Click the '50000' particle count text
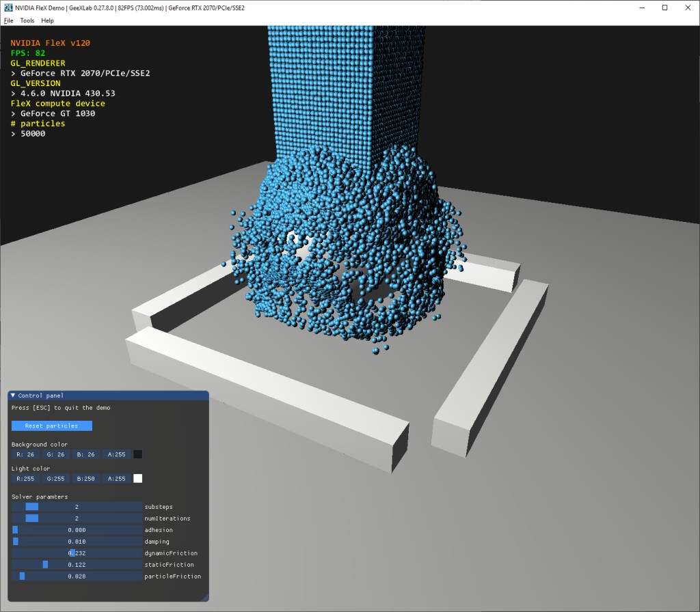This screenshot has width=700, height=612. coord(33,133)
